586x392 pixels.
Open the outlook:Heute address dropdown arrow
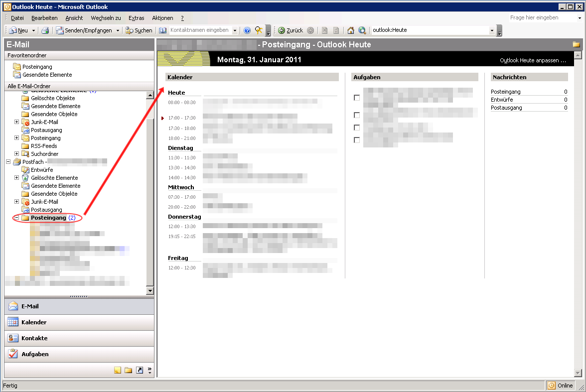pyautogui.click(x=492, y=31)
